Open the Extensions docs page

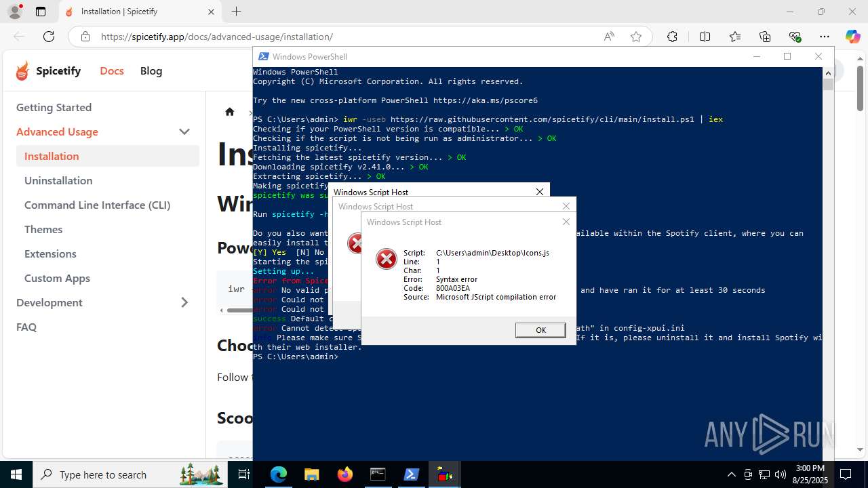[x=50, y=253]
